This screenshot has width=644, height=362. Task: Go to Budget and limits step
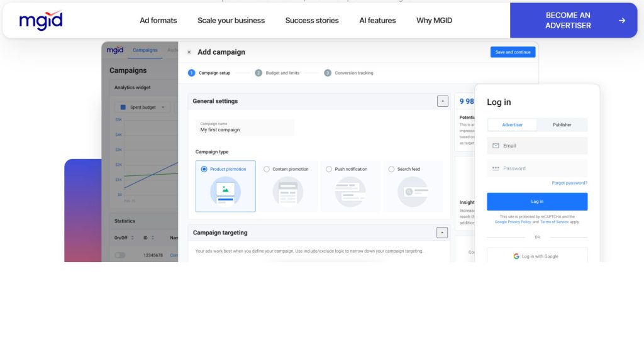(277, 73)
